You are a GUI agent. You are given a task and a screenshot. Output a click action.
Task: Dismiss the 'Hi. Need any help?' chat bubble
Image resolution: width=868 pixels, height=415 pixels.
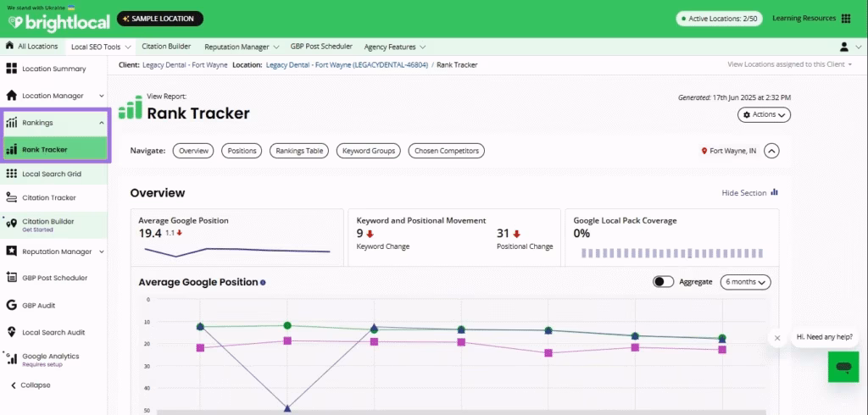[777, 338]
